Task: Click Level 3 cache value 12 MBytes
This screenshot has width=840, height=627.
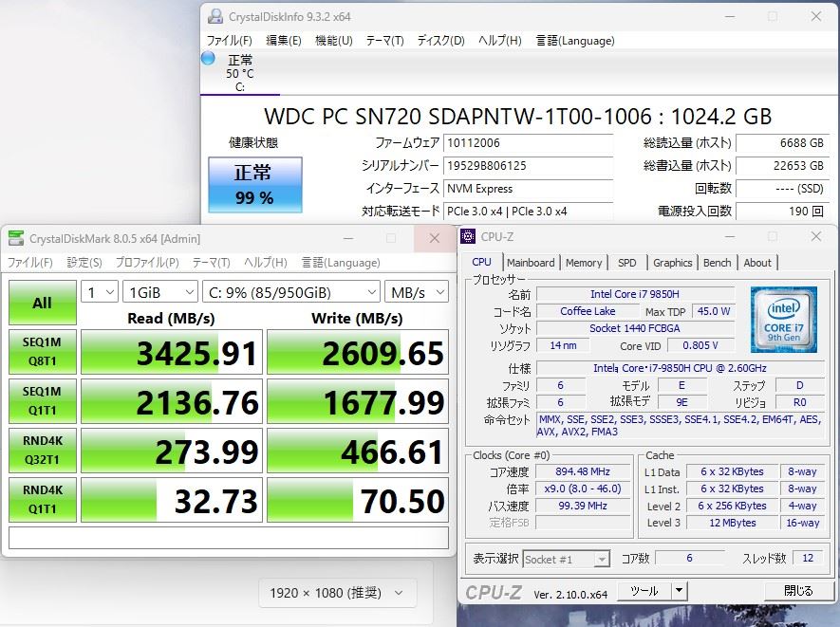Action: (733, 523)
